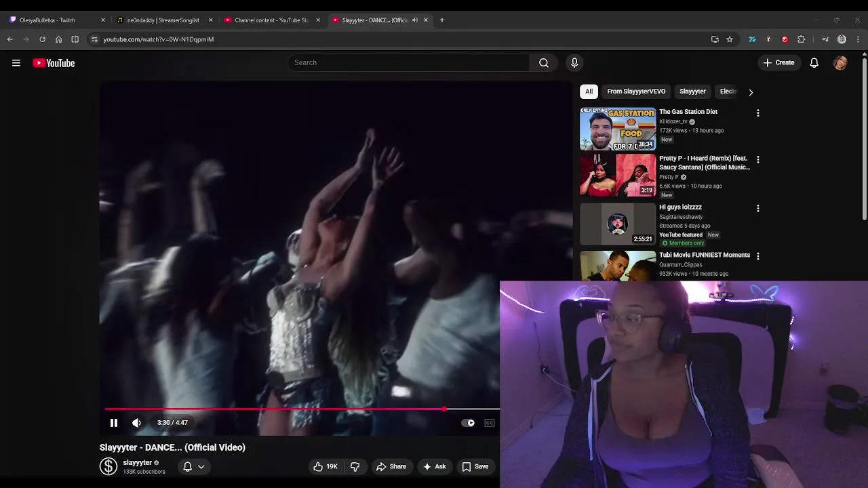Go to the YouTube home logo
The height and width of the screenshot is (488, 868).
pyautogui.click(x=54, y=63)
